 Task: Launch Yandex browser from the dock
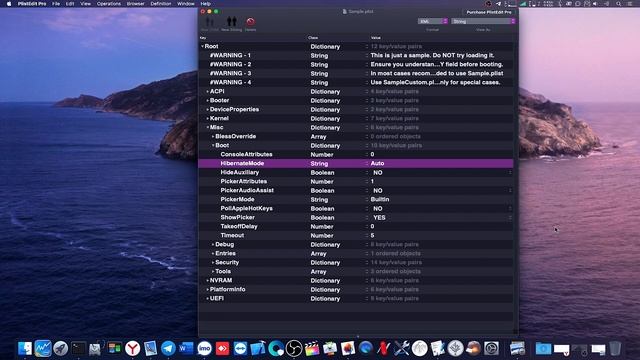click(132, 349)
